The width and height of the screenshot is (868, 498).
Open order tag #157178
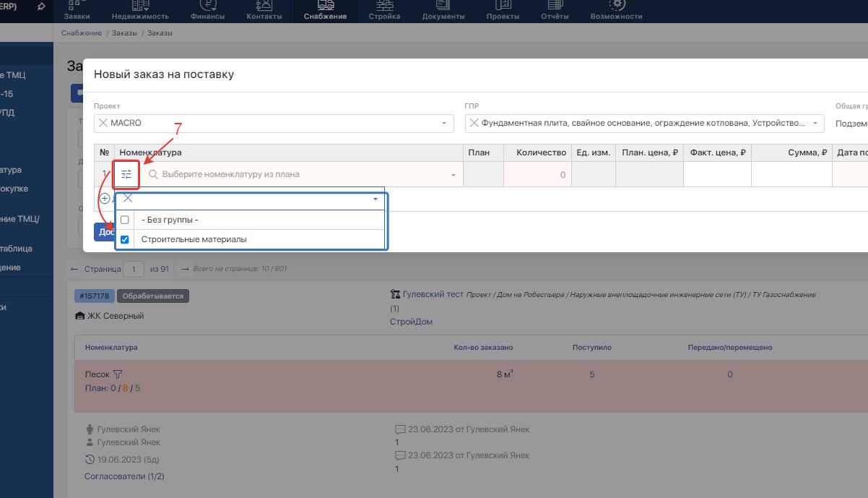[94, 296]
